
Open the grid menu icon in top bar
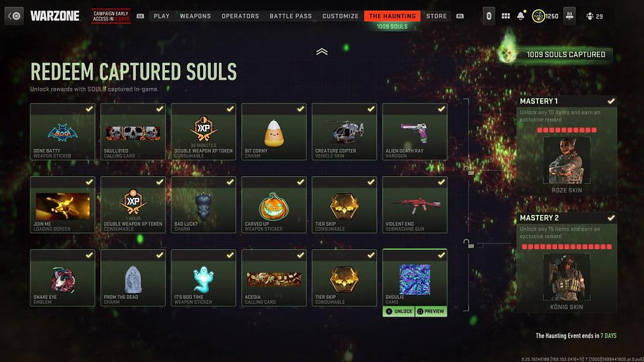(x=505, y=16)
